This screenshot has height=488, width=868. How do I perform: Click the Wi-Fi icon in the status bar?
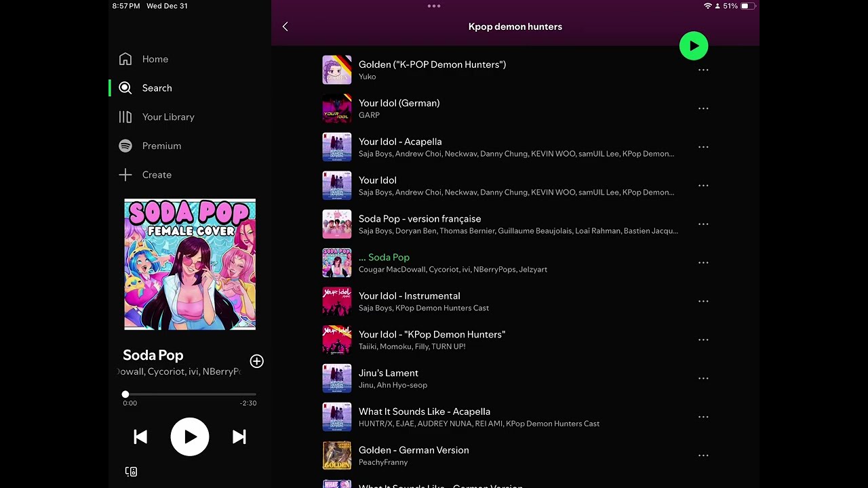point(708,6)
